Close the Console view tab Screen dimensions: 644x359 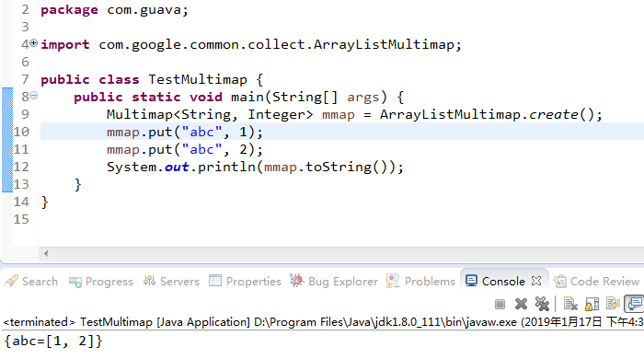pyautogui.click(x=536, y=281)
